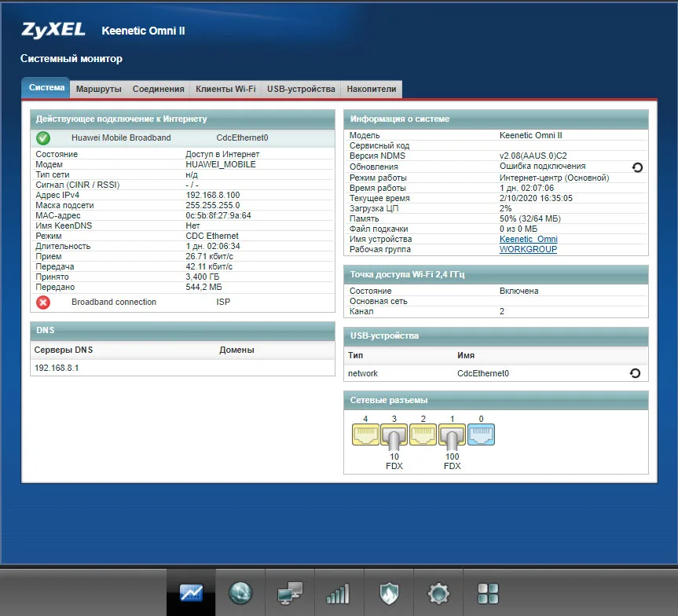Open the Applications grid icon

(488, 592)
